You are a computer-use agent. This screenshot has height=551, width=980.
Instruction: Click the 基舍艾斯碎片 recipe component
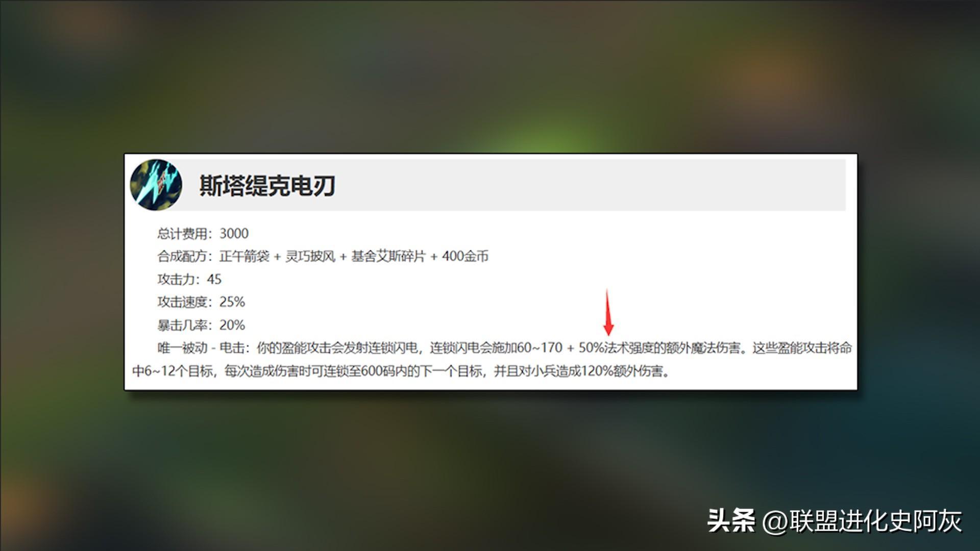point(388,256)
